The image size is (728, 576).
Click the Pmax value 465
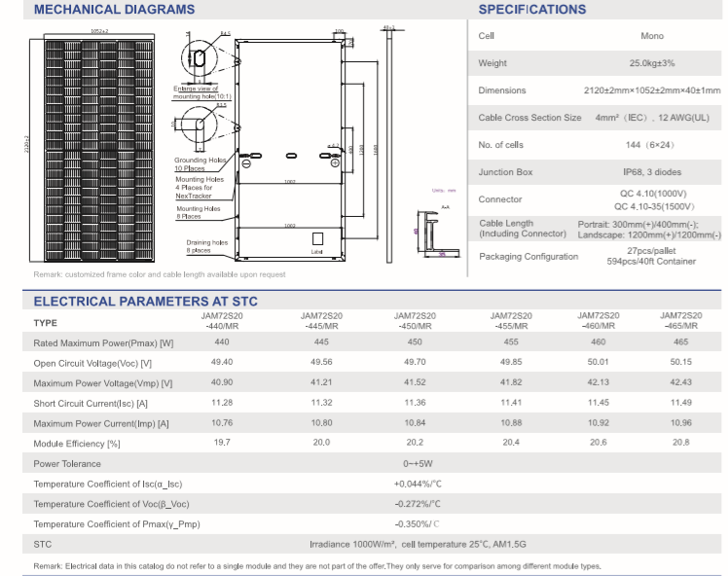click(x=680, y=342)
